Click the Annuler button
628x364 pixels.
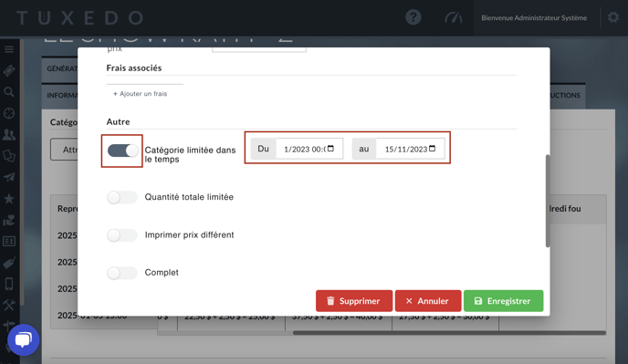click(x=428, y=301)
